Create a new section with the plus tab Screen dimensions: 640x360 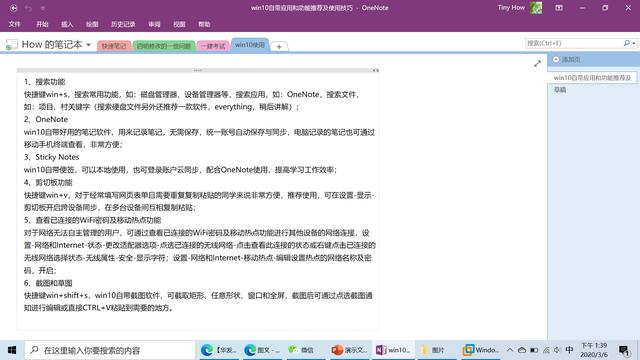coord(279,47)
